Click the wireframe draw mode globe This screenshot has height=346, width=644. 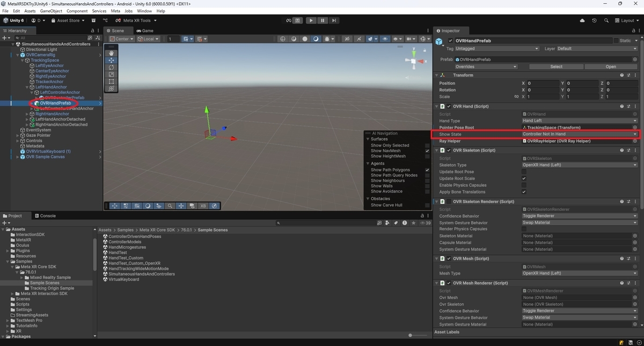coord(283,39)
